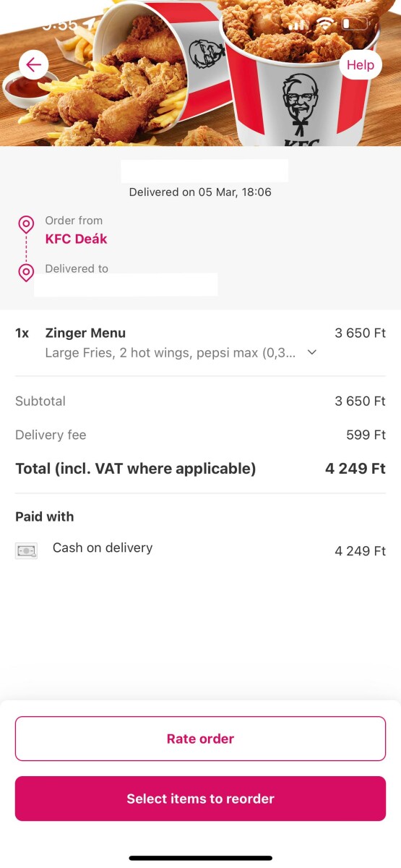The image size is (401, 868).
Task: Tap the cellular signal bars icon
Action: [x=297, y=24]
